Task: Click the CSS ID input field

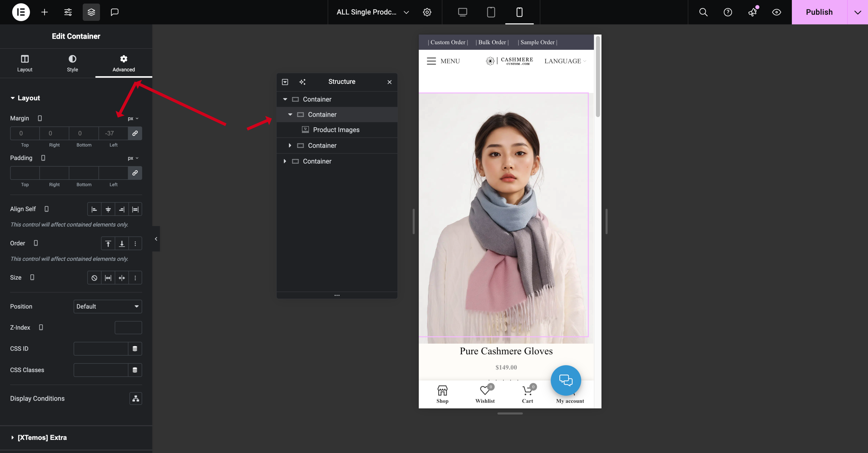Action: pos(101,349)
